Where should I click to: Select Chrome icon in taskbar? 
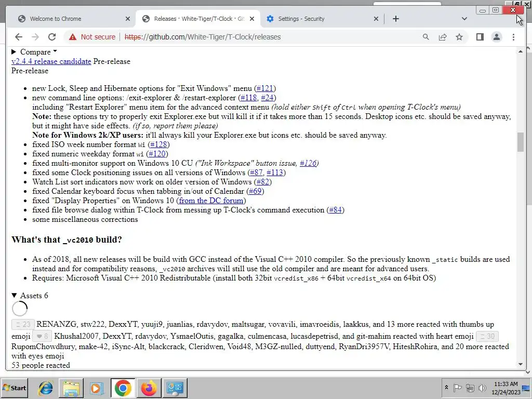[x=123, y=388]
